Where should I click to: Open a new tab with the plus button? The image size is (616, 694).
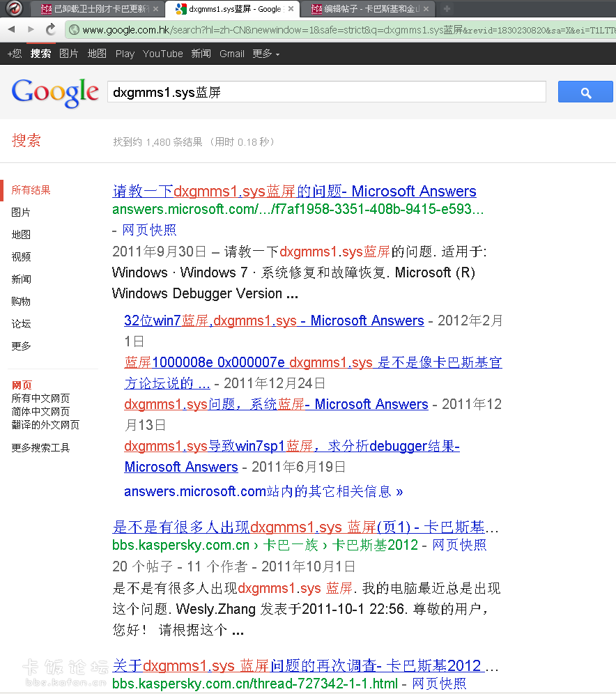click(x=447, y=8)
